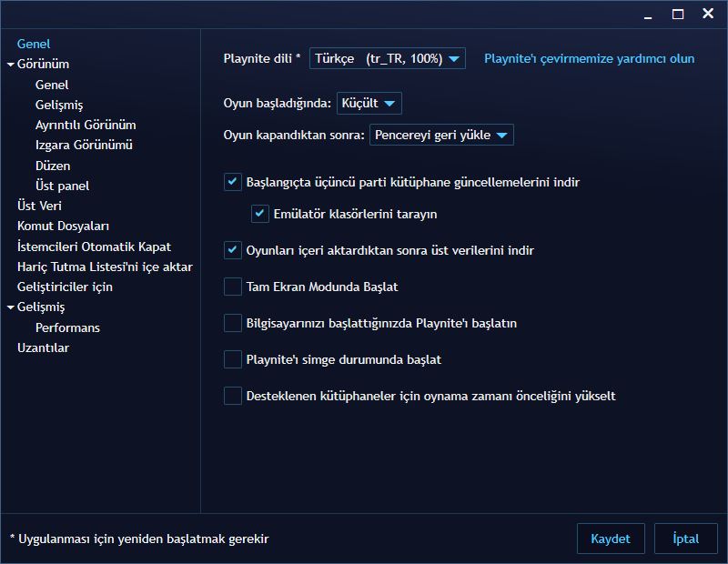The image size is (728, 564).
Task: Open İstemcileri Otomatik Kapat page
Action: 94,247
